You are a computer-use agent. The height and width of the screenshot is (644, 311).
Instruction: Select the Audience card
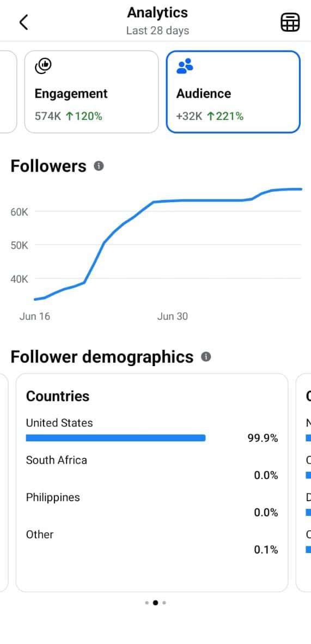tap(233, 92)
